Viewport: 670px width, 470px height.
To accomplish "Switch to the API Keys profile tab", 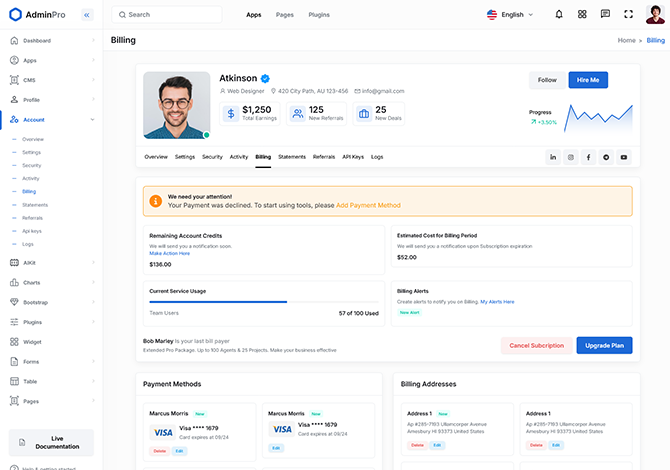I will (x=353, y=157).
